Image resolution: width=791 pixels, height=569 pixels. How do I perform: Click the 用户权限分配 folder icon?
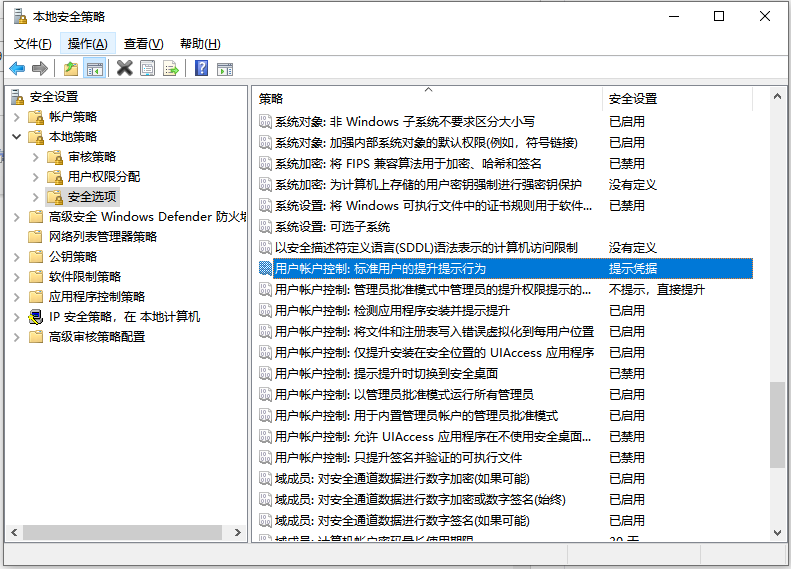(x=55, y=177)
